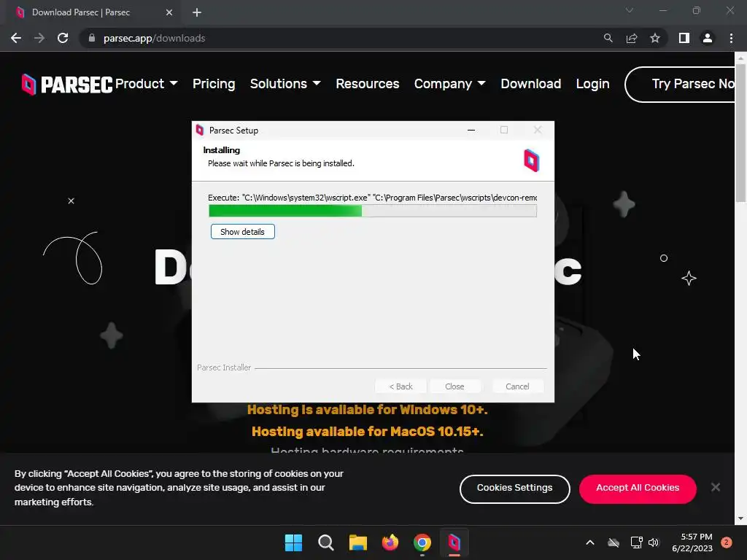
Task: Launch Firefox from taskbar
Action: click(390, 542)
